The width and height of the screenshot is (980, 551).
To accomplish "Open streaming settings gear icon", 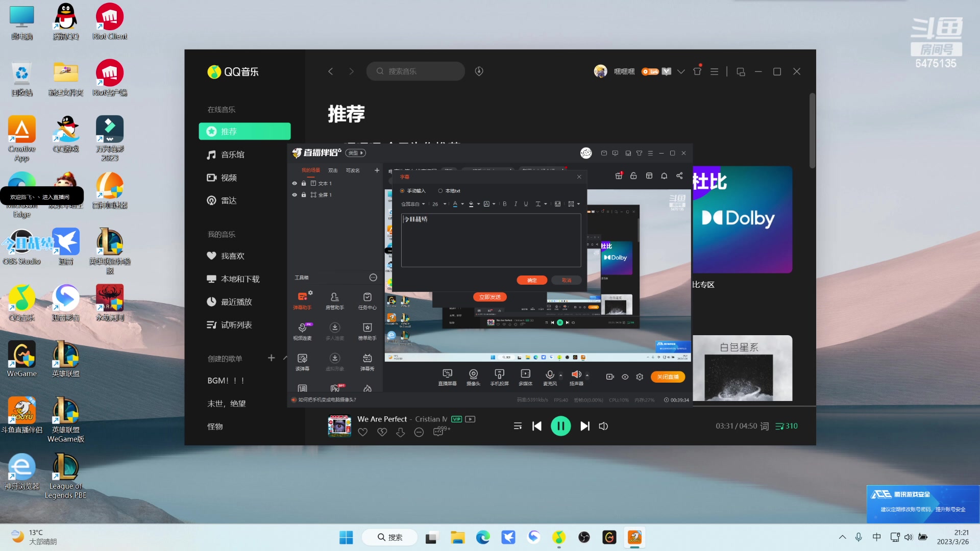I will 640,377.
